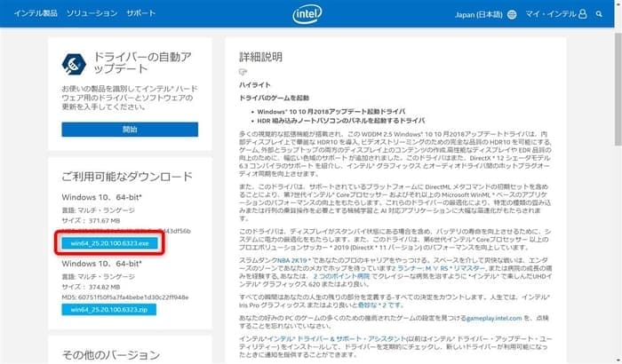
Task: Download win64_25.20.100.6323.zip file
Action: [108, 309]
